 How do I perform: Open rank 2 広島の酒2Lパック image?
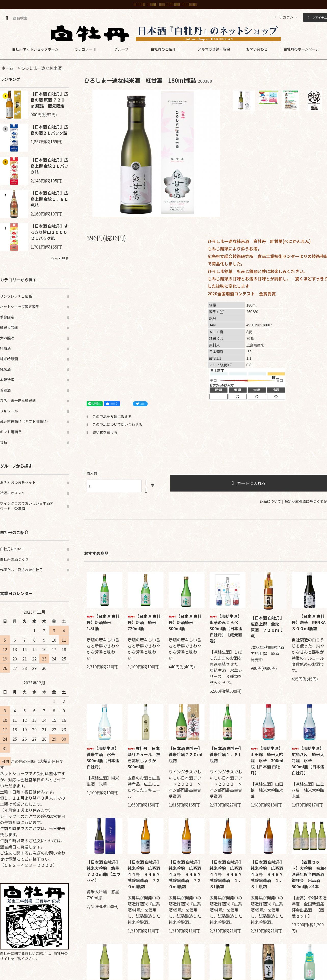[14, 137]
